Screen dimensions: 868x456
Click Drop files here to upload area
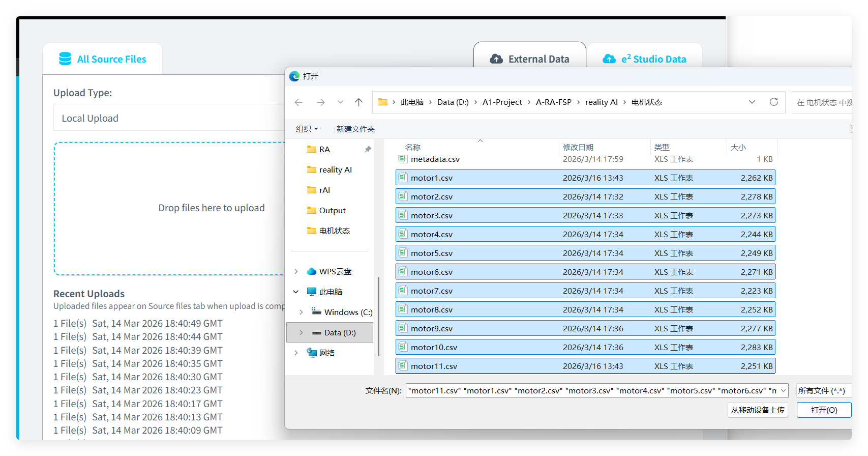pyautogui.click(x=169, y=209)
